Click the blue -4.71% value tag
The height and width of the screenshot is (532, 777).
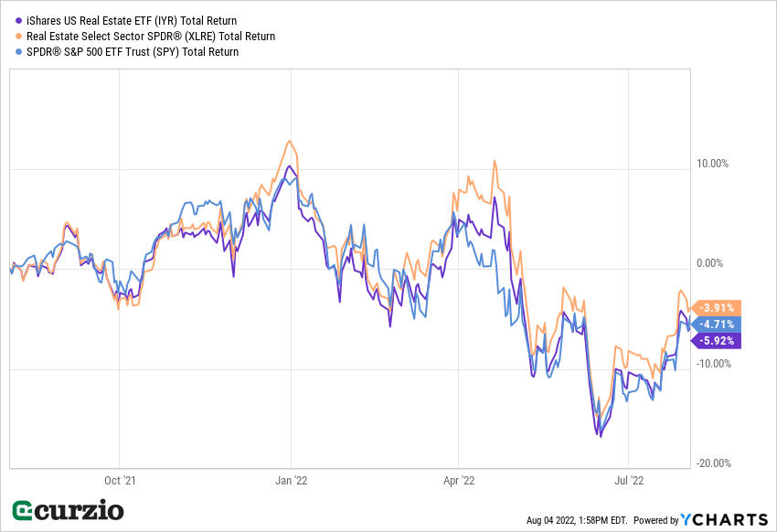click(x=718, y=325)
